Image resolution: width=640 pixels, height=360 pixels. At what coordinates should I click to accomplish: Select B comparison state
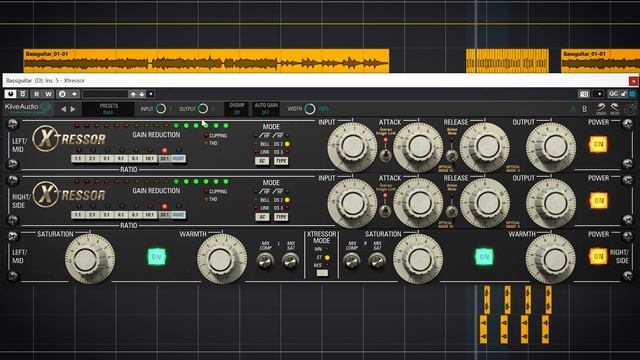pyautogui.click(x=584, y=109)
